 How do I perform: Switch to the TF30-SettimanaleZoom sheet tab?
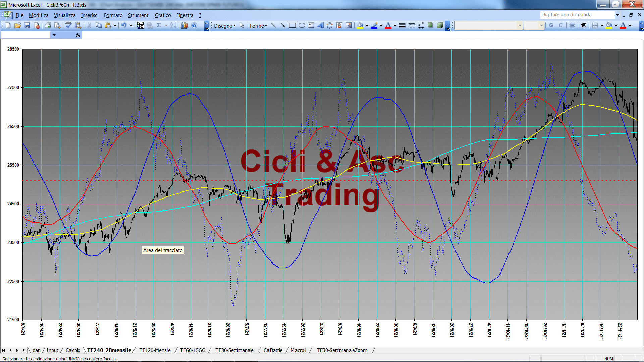(342, 350)
